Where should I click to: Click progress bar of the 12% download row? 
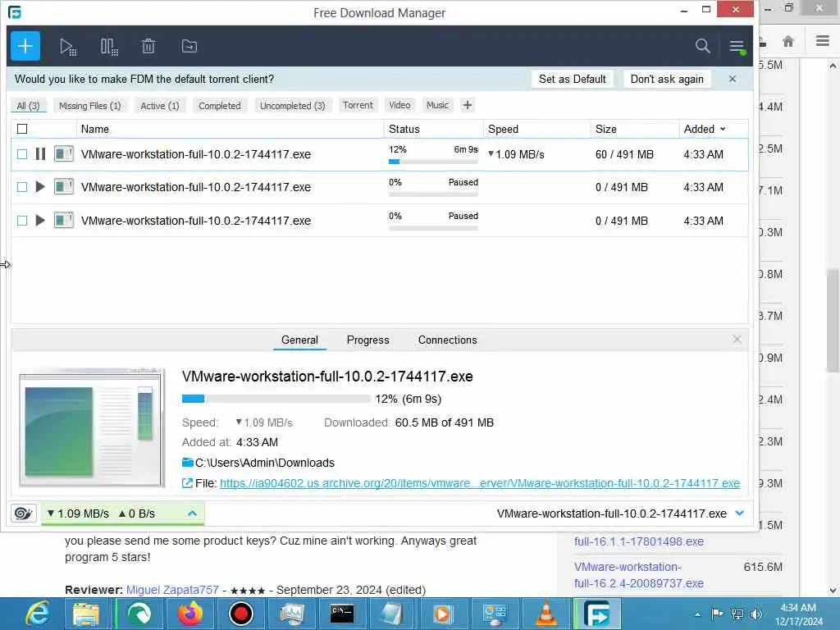(433, 162)
